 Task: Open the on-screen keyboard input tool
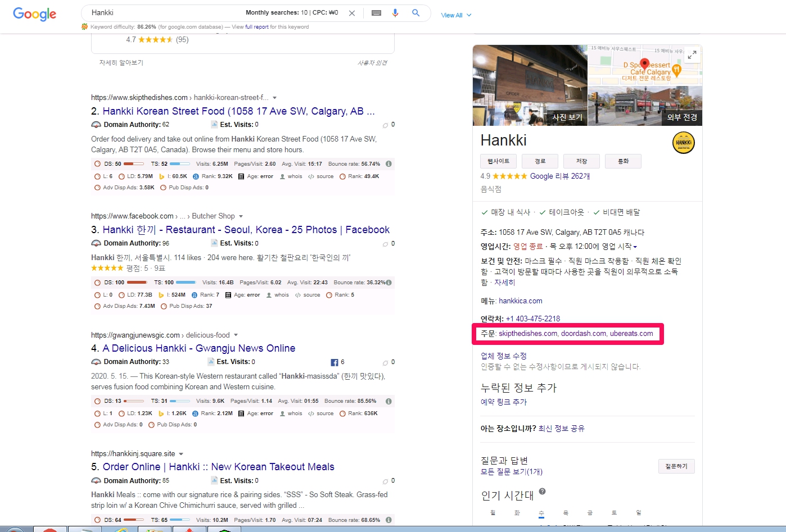(x=377, y=13)
